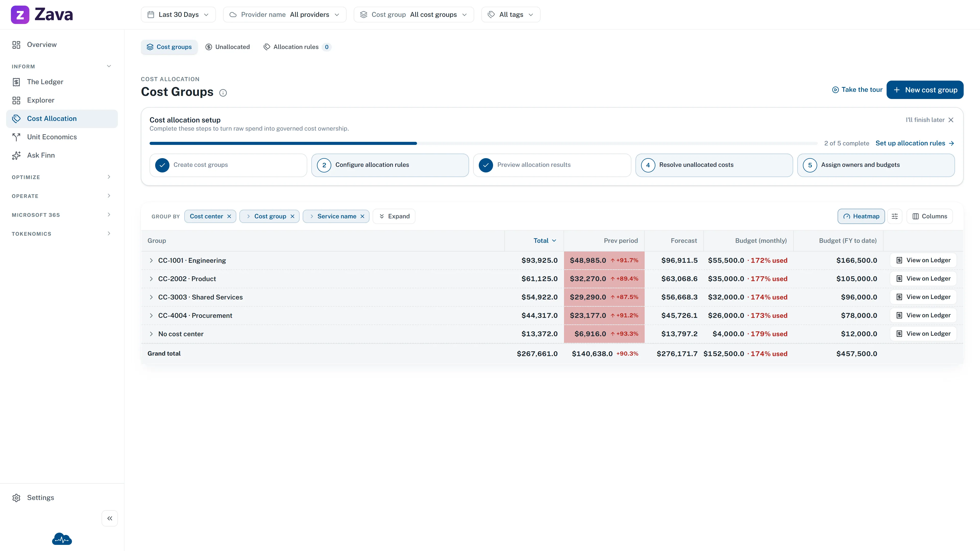View CC-3003 Shared Services on Ledger
Image resolution: width=980 pixels, height=551 pixels.
[923, 297]
